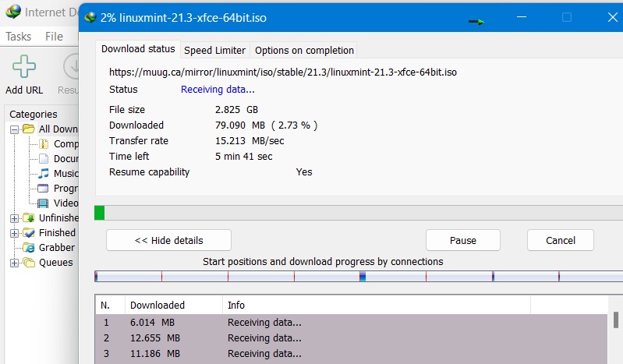
Task: Click the IDM logo in main window title
Action: 13,12
